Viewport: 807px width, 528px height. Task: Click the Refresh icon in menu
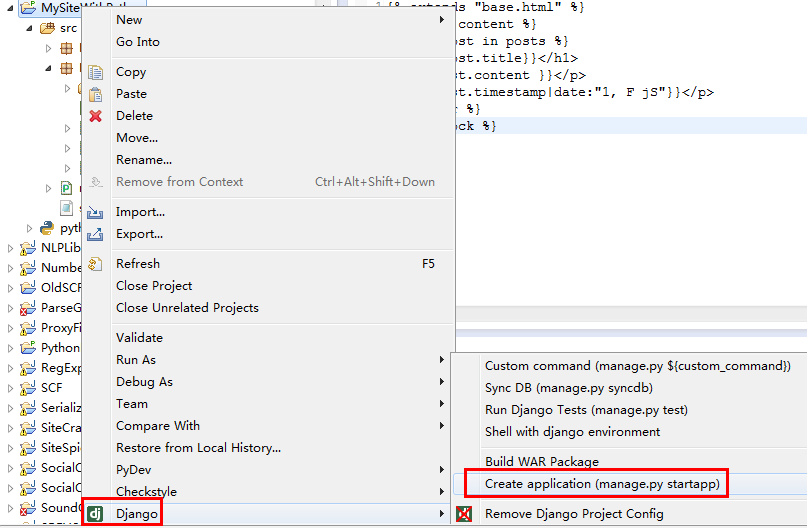pyautogui.click(x=96, y=264)
